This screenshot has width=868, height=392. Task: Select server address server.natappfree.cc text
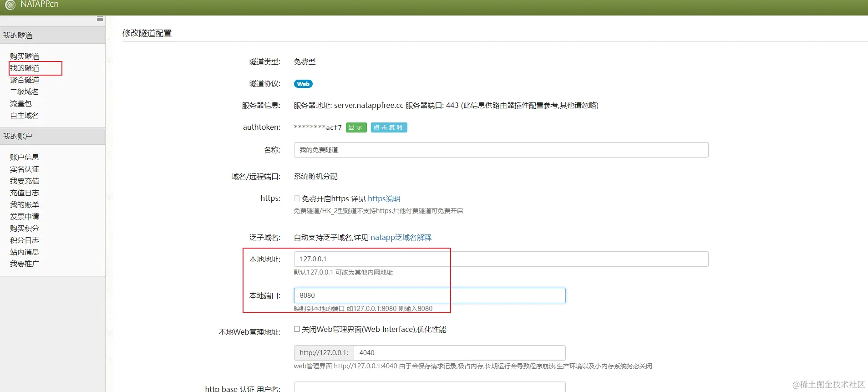pyautogui.click(x=369, y=105)
